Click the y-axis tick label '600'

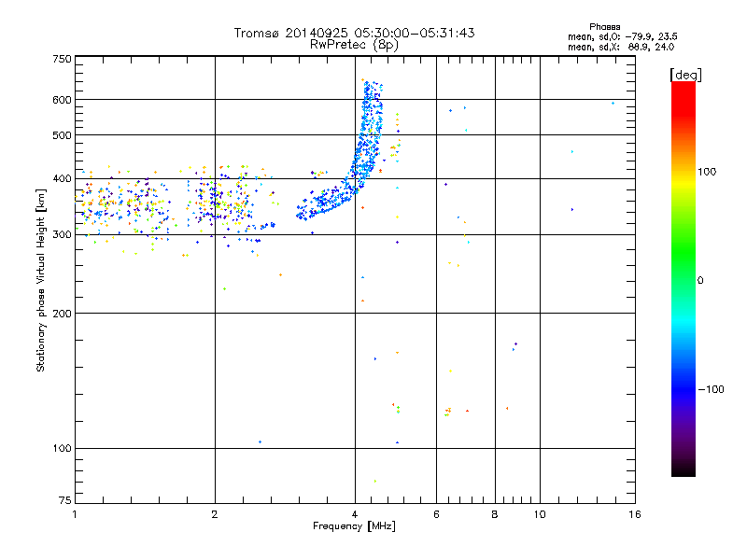coord(62,100)
